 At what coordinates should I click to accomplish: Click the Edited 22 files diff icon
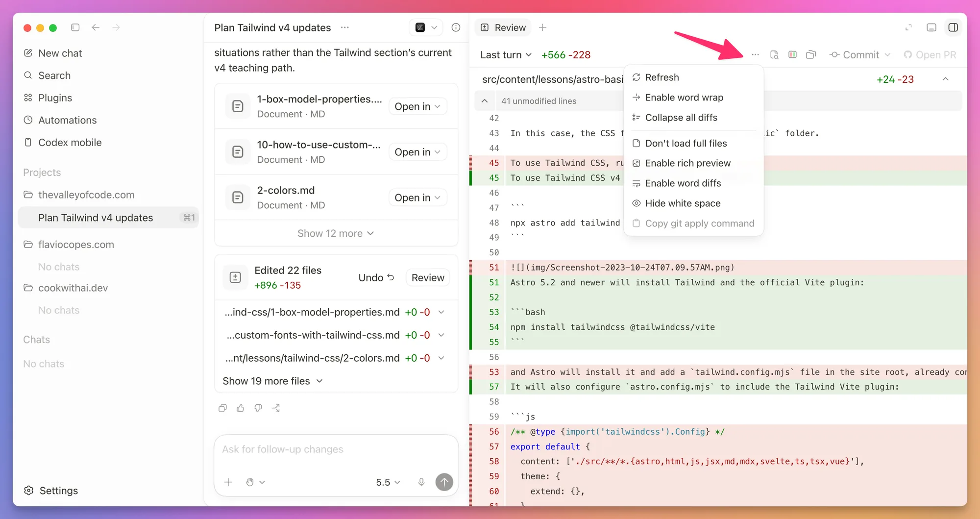[235, 277]
